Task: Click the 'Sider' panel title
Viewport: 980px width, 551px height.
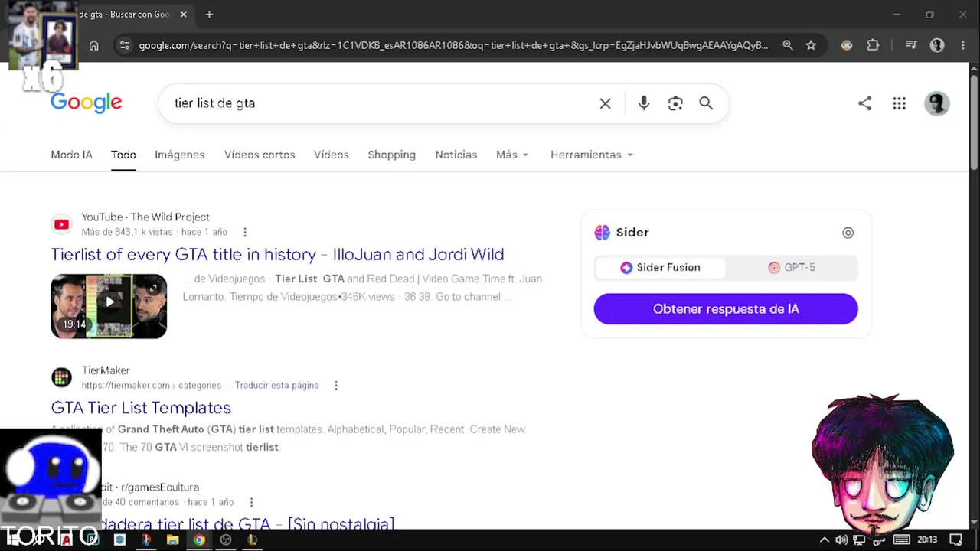Action: [632, 232]
